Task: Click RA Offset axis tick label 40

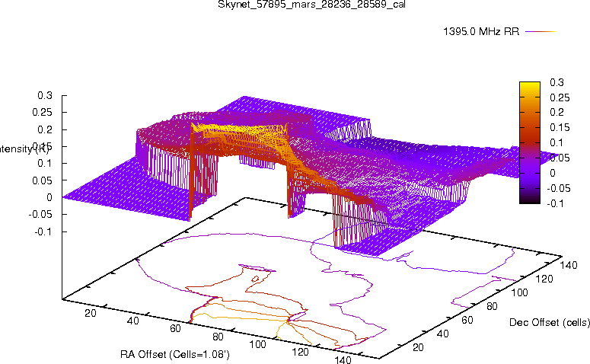Action: click(132, 321)
